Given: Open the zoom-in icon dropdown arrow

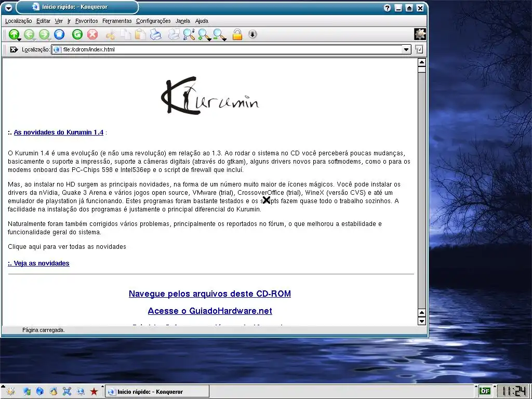Looking at the screenshot, I should pyautogui.click(x=209, y=39).
